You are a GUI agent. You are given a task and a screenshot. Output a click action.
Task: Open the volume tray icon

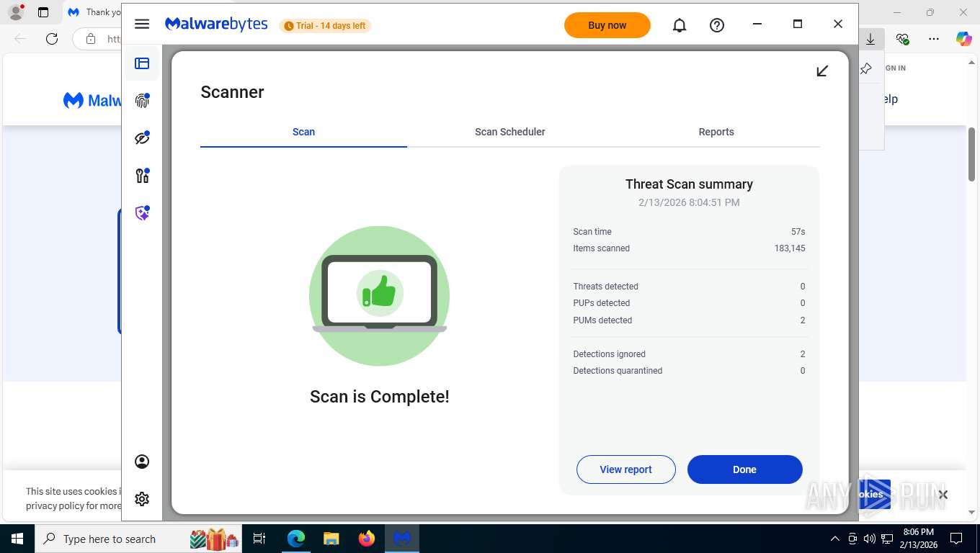[x=870, y=539]
